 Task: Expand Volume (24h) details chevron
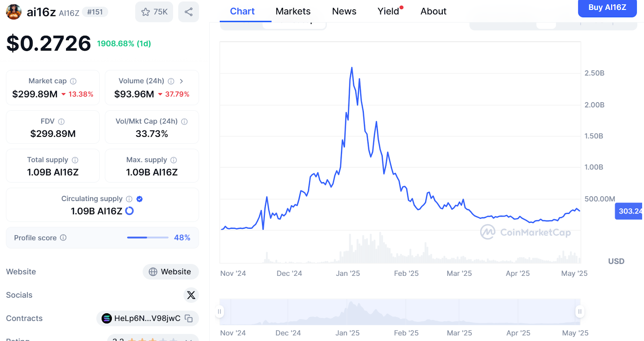click(182, 81)
